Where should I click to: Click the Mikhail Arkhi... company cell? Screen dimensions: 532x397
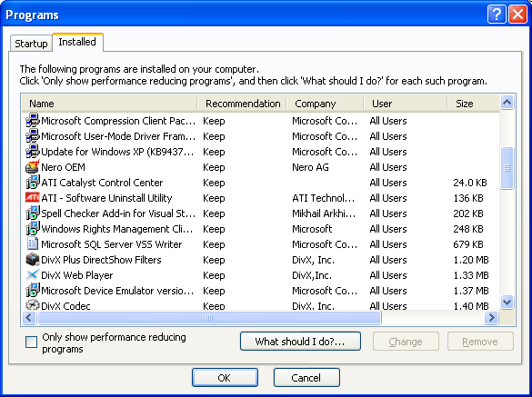(x=324, y=213)
